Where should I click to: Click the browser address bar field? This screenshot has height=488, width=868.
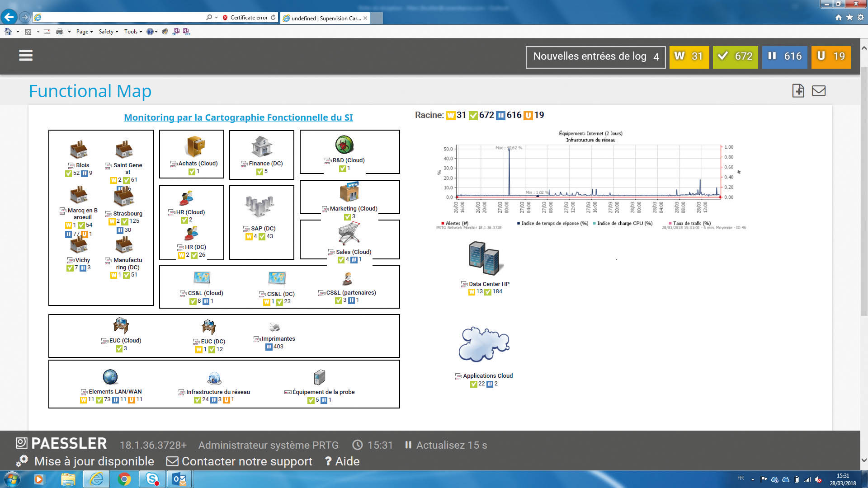point(123,18)
